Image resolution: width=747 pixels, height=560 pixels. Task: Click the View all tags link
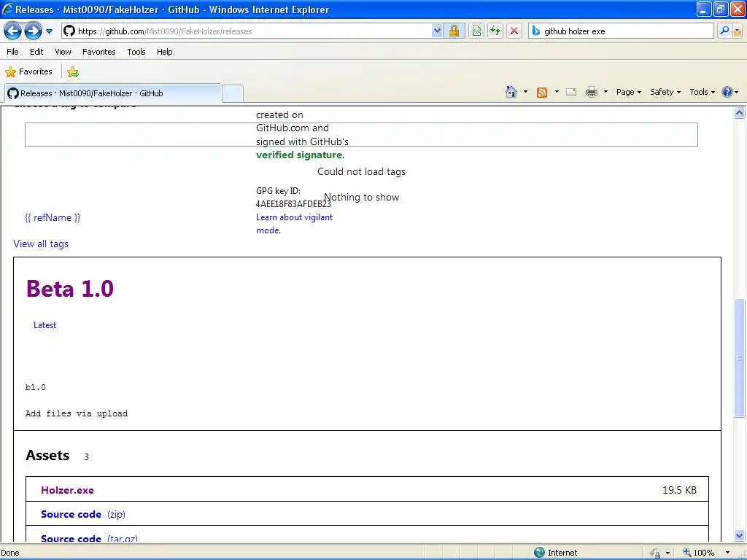pos(41,244)
